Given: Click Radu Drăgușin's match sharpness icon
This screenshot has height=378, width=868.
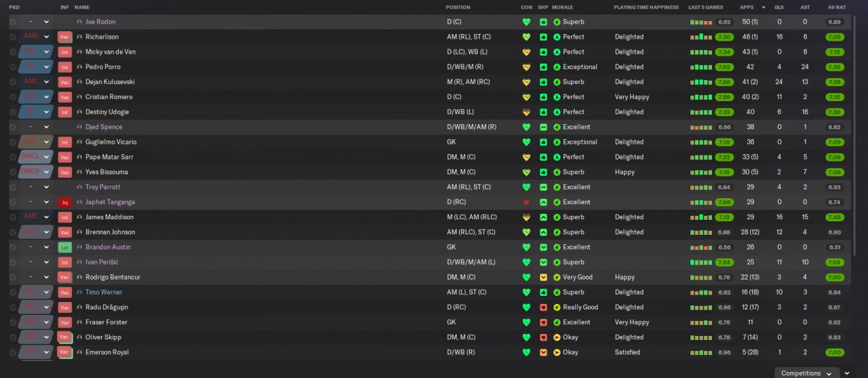Looking at the screenshot, I should [543, 307].
